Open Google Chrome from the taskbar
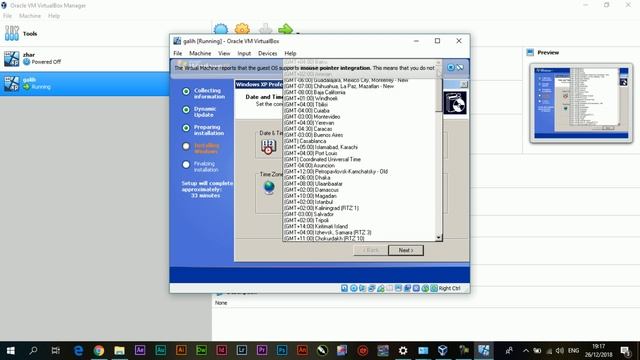Image resolution: width=640 pixels, height=360 pixels. click(99, 351)
